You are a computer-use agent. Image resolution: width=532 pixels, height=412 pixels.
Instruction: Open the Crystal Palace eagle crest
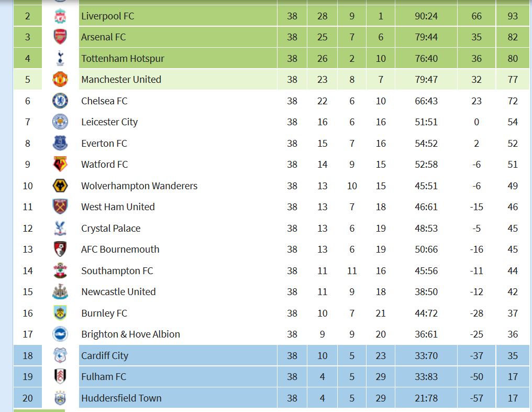[60, 228]
